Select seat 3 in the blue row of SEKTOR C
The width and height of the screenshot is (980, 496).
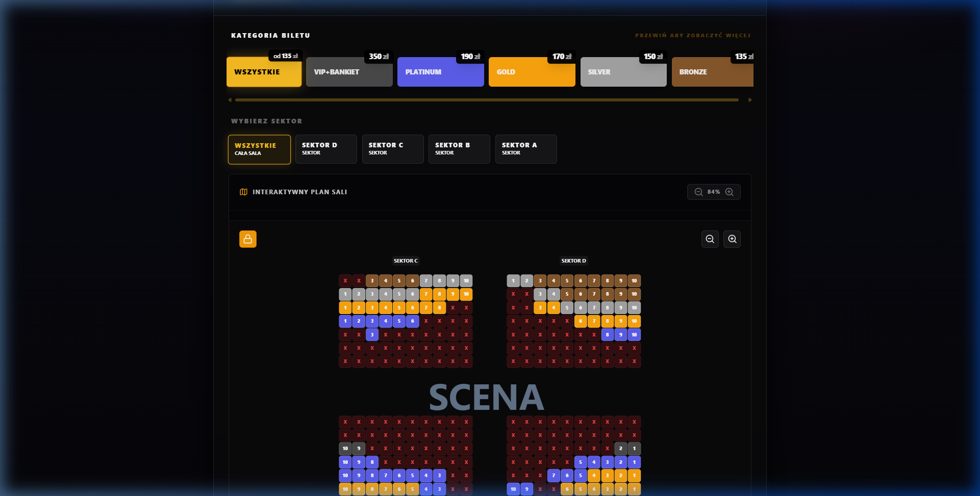click(372, 321)
